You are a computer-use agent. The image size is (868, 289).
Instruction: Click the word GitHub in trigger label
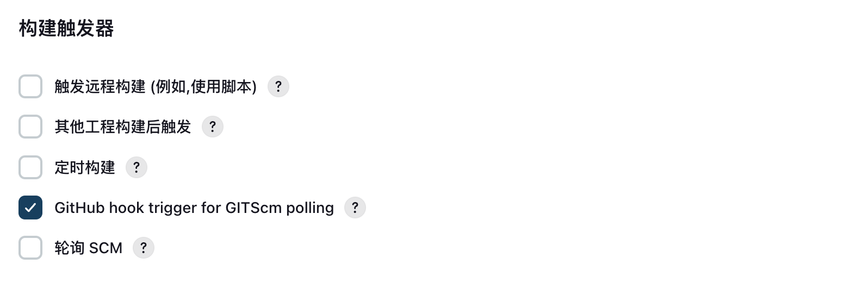tap(79, 208)
